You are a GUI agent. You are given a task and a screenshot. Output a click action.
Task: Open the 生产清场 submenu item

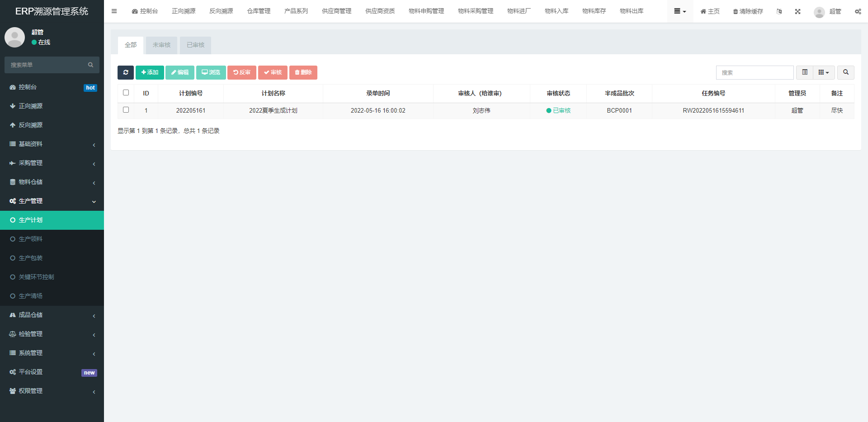point(52,296)
